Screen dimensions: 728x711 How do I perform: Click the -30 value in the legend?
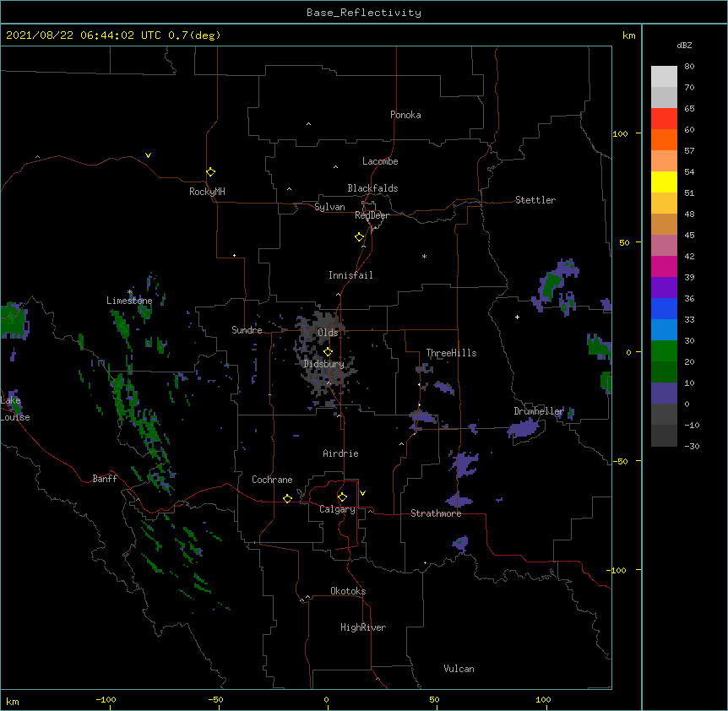coord(692,446)
